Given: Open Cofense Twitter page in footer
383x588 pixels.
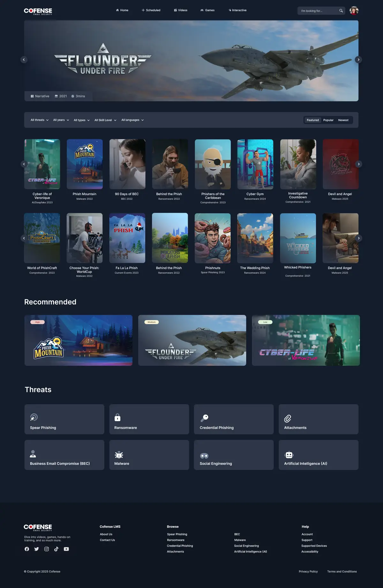Looking at the screenshot, I should click(37, 549).
